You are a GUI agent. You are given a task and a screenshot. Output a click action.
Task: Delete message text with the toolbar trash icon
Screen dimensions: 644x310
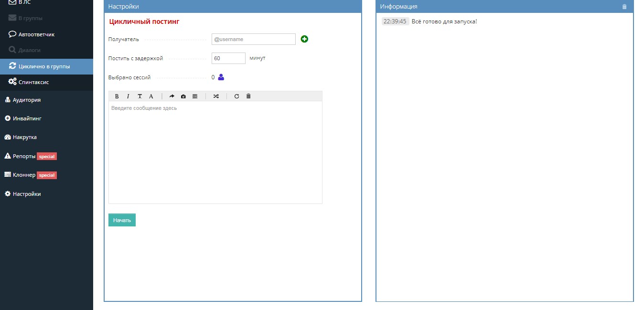coord(248,96)
